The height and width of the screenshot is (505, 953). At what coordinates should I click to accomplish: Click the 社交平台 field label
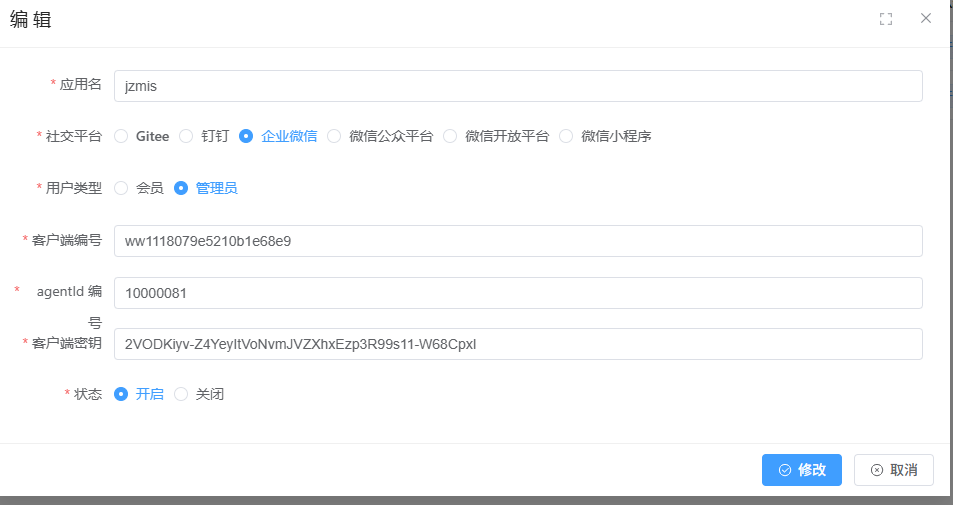tap(74, 136)
